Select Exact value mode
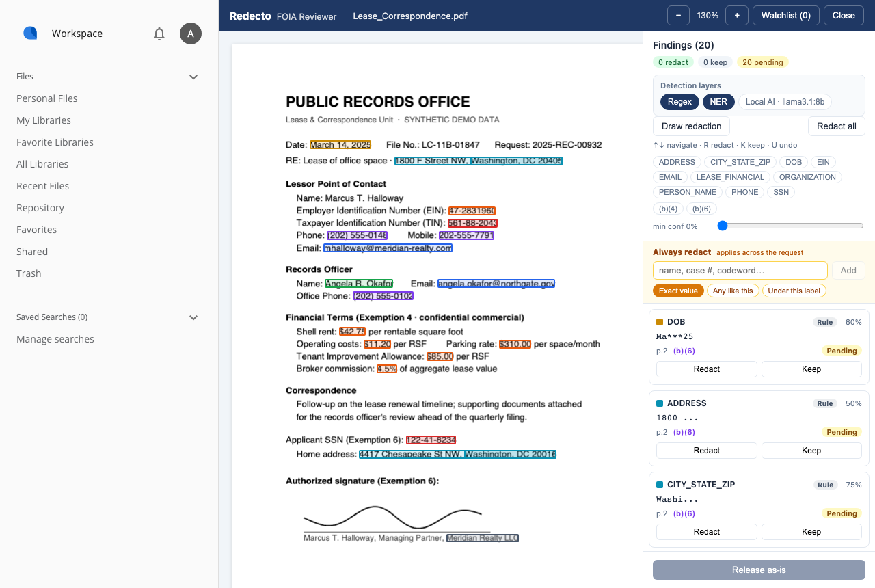Image resolution: width=875 pixels, height=588 pixels. (x=678, y=291)
